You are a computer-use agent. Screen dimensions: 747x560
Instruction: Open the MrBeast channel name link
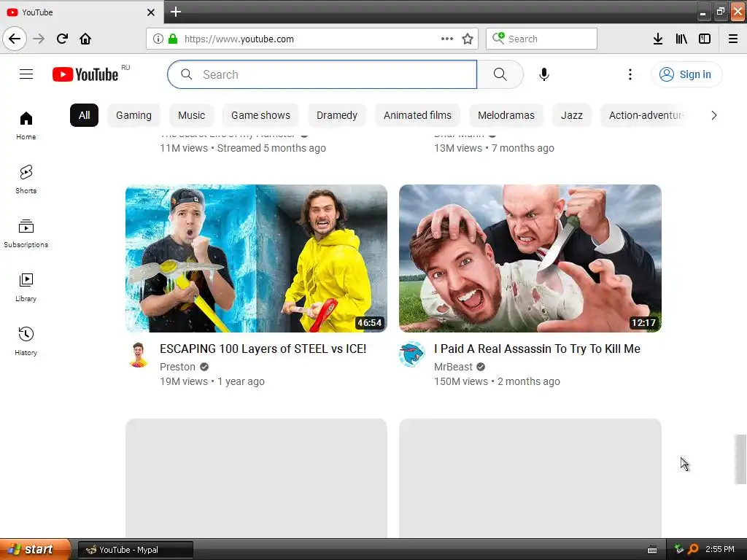[x=453, y=367]
